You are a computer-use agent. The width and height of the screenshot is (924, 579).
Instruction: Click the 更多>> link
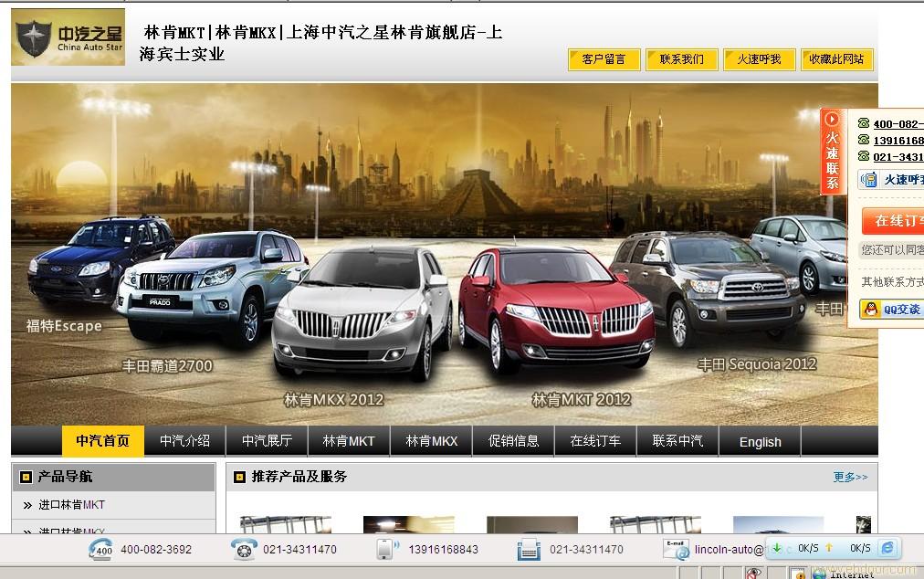pyautogui.click(x=850, y=477)
